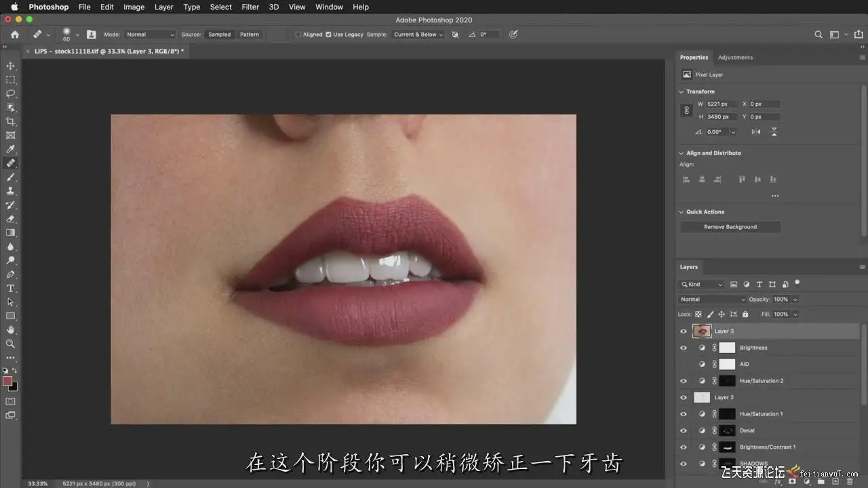Viewport: 868px width, 488px height.
Task: Set healing Source to Sampled
Action: tap(219, 35)
